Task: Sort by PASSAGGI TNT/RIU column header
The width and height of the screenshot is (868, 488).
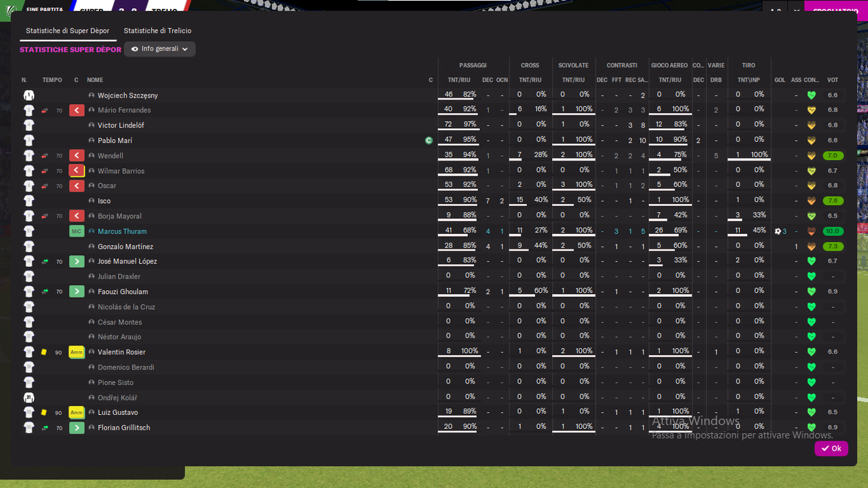Action: (x=459, y=80)
